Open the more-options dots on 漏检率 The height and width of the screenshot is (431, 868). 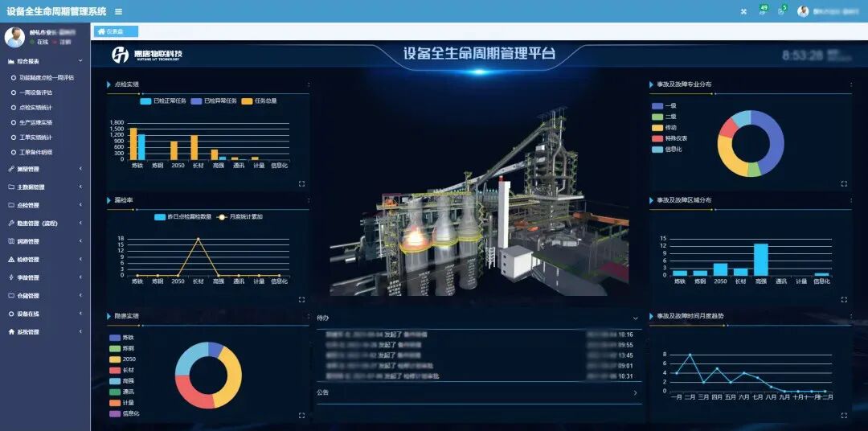309,200
